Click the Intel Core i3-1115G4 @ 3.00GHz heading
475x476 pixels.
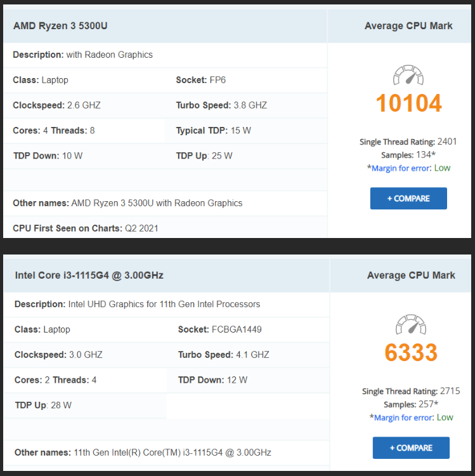[x=89, y=275]
